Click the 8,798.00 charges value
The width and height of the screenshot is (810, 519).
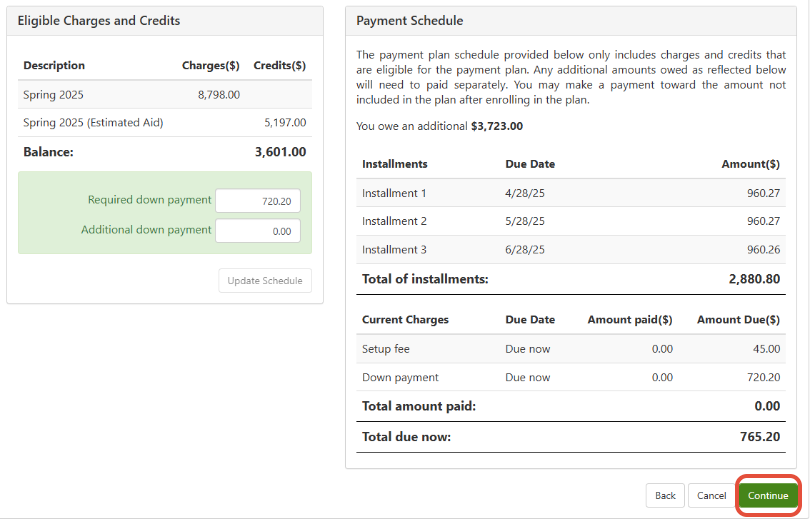pos(219,95)
